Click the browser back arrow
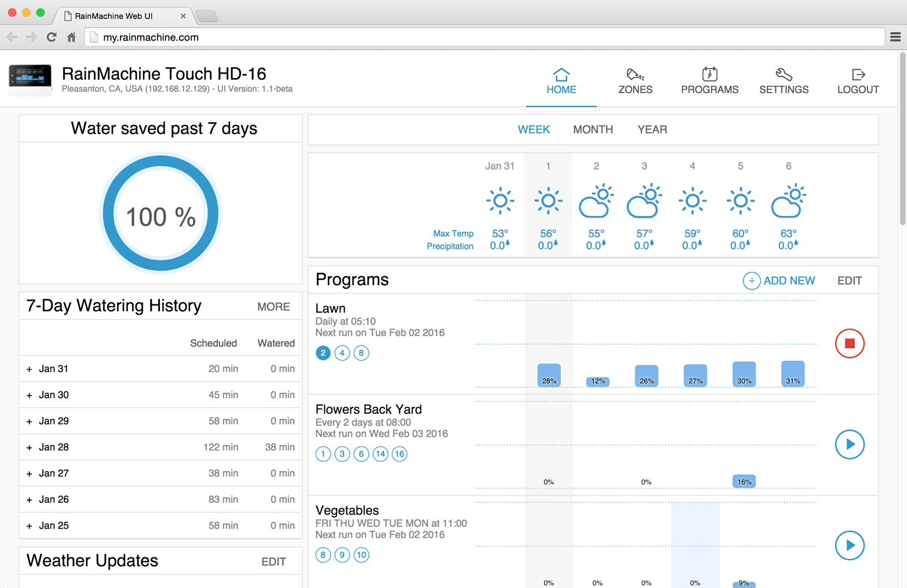Viewport: 907px width, 588px height. tap(12, 37)
